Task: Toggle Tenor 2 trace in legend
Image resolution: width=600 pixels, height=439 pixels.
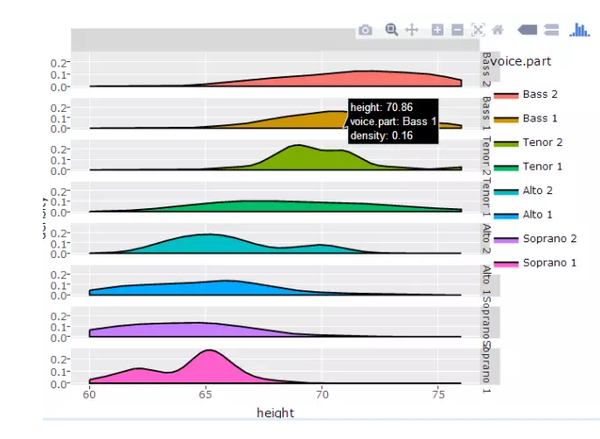Action: point(528,143)
